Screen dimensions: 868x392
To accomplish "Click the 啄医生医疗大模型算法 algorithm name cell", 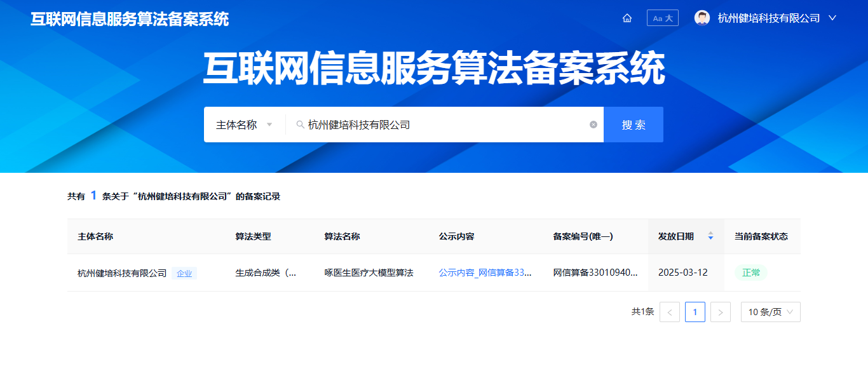I will (369, 273).
